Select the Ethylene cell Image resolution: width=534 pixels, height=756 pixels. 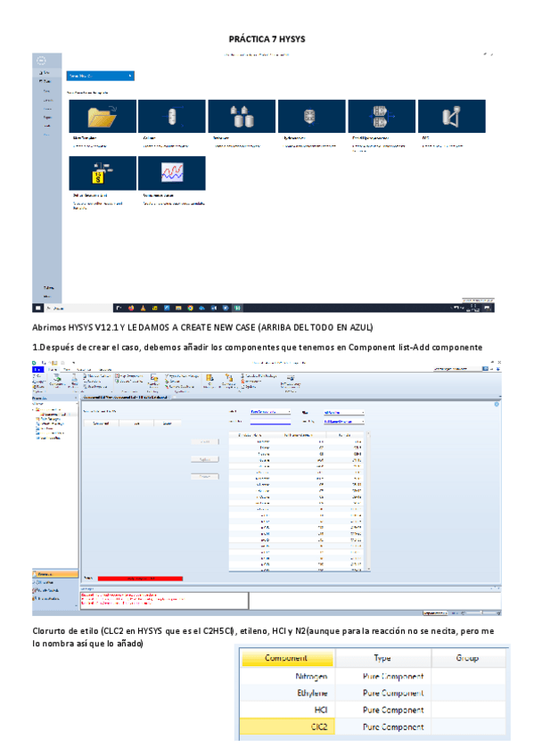coord(287,694)
